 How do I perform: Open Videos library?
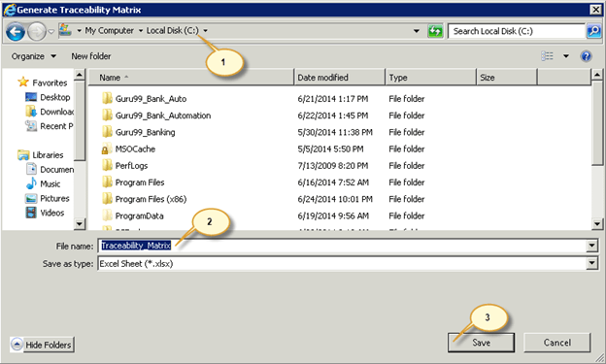(x=52, y=213)
